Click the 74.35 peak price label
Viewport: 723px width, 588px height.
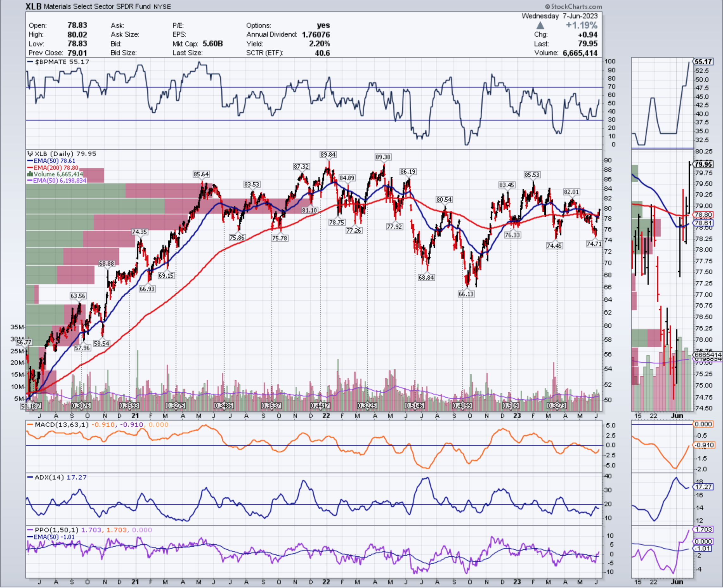pos(140,232)
